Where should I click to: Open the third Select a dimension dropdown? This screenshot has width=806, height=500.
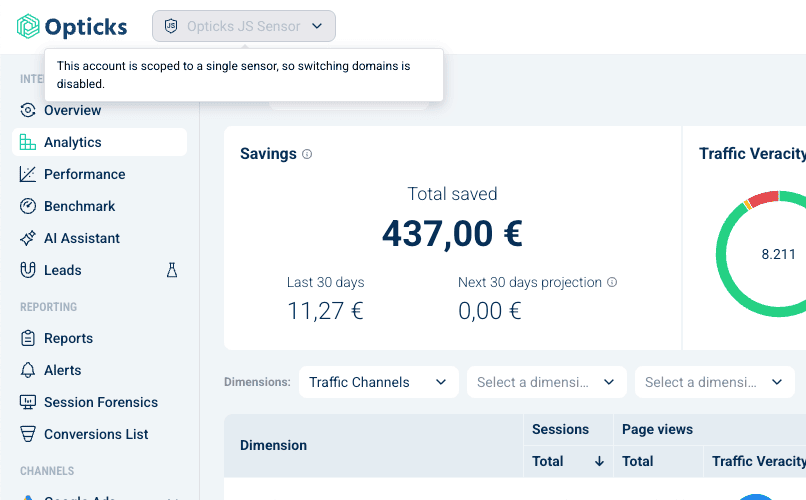[715, 382]
